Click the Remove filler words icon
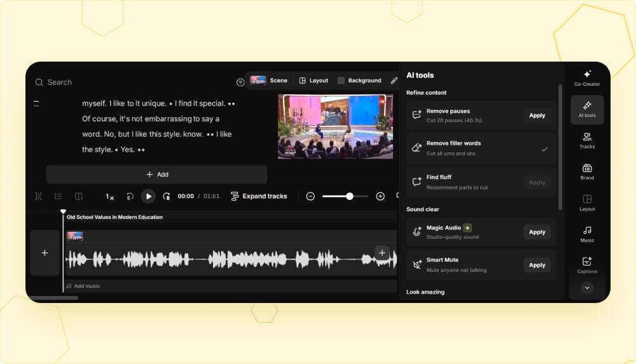 (417, 148)
